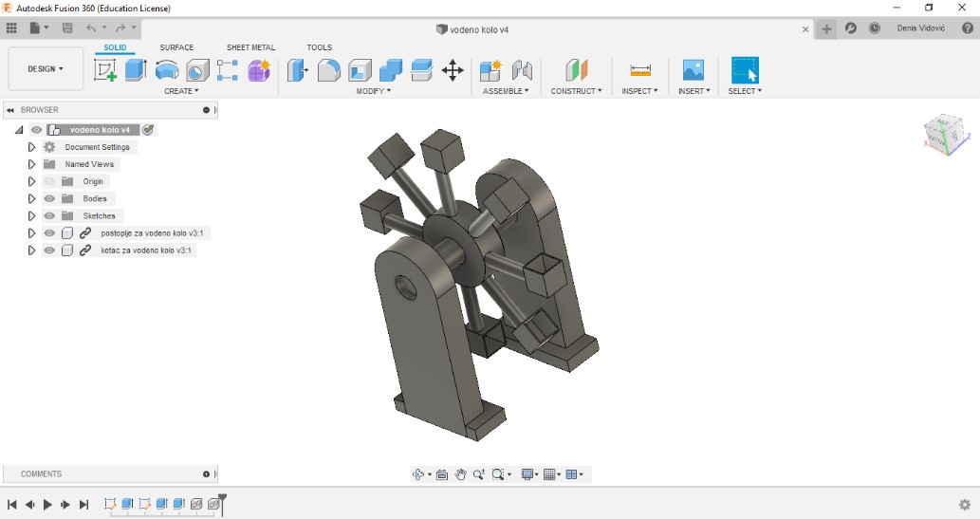Open the ASSEMBLE menu
The width and height of the screenshot is (980, 519).
coord(506,91)
